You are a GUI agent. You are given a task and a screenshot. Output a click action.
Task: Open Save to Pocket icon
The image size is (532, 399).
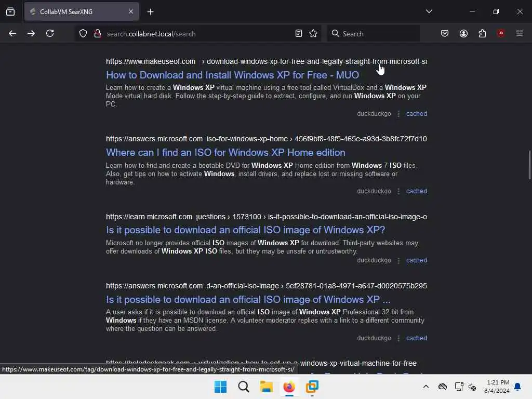[x=445, y=34]
